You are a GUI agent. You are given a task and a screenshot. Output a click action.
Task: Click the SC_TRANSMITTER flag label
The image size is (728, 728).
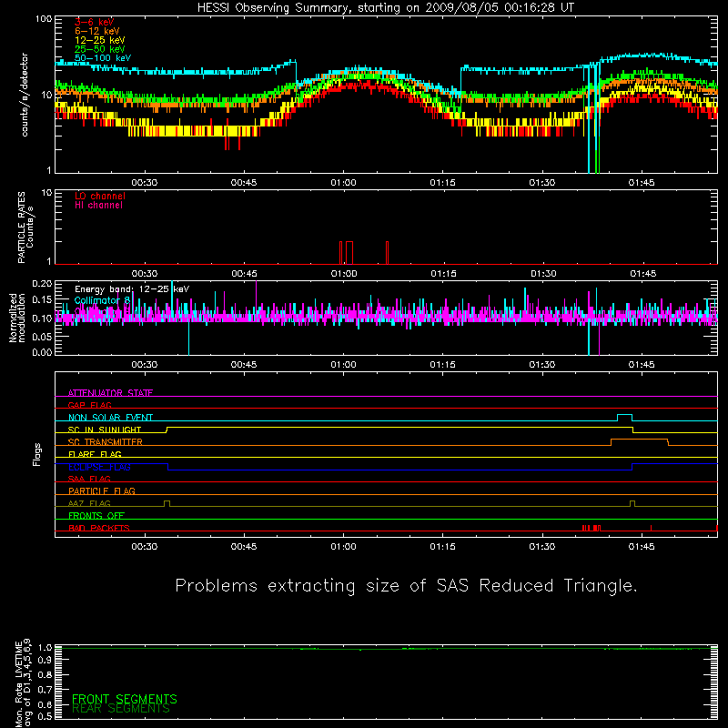(105, 442)
